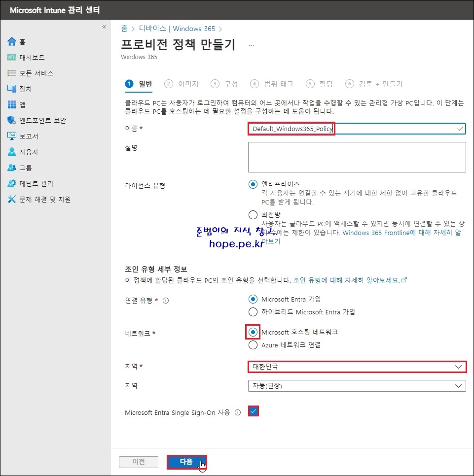Image resolution: width=474 pixels, height=476 pixels.
Task: Open the 테넌트 관리 gear icon
Action: click(12, 183)
